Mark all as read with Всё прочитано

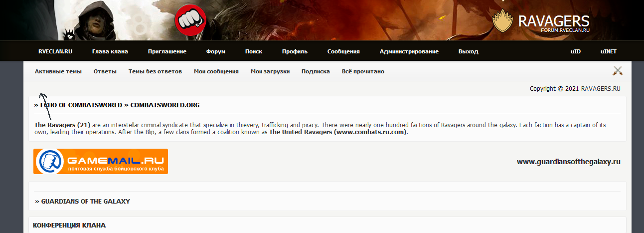click(363, 71)
